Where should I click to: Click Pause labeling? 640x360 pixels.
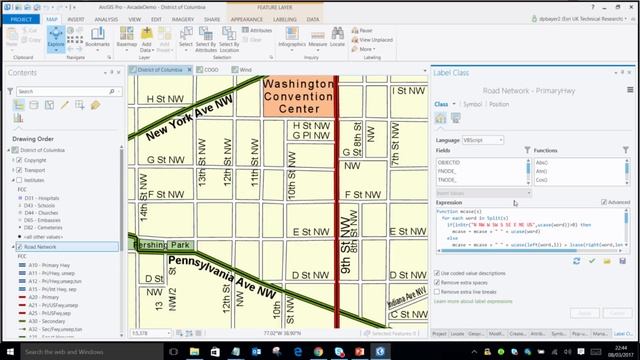tap(362, 31)
